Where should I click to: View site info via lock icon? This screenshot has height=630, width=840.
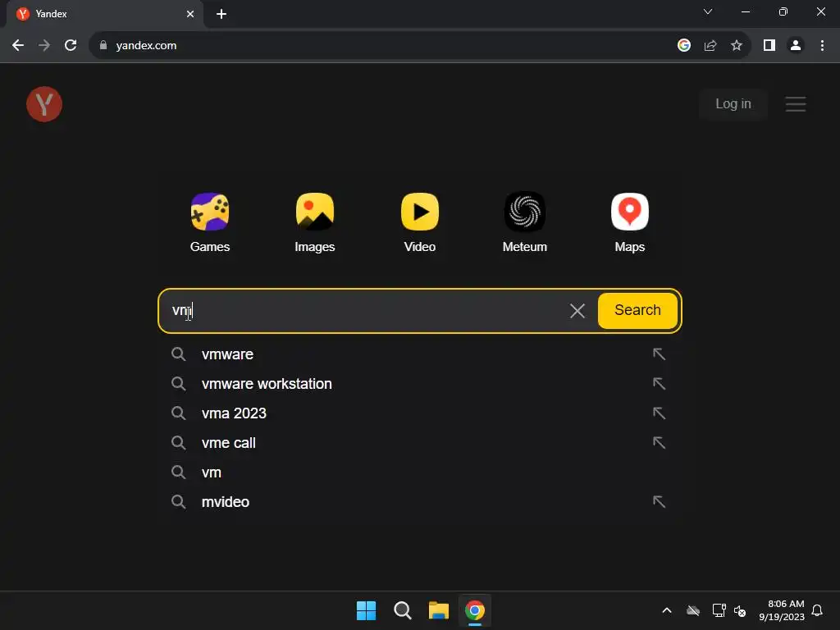(103, 46)
